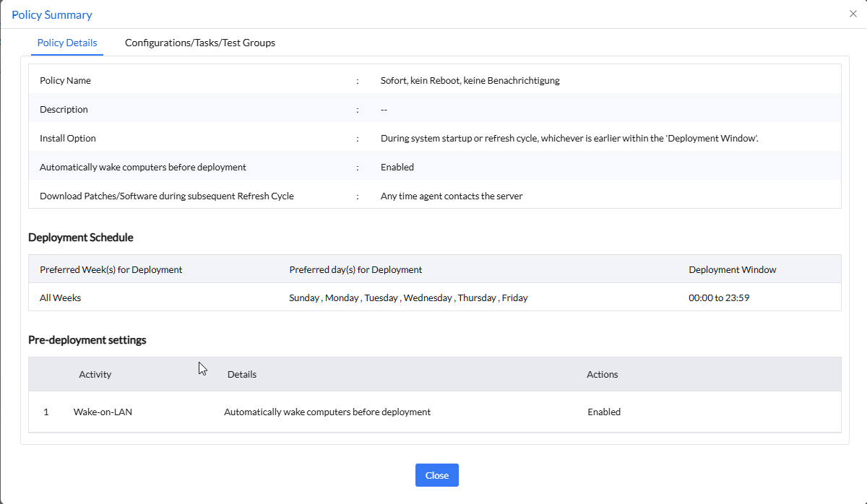The image size is (867, 504).
Task: Select the All Weeks cell
Action: pyautogui.click(x=61, y=297)
